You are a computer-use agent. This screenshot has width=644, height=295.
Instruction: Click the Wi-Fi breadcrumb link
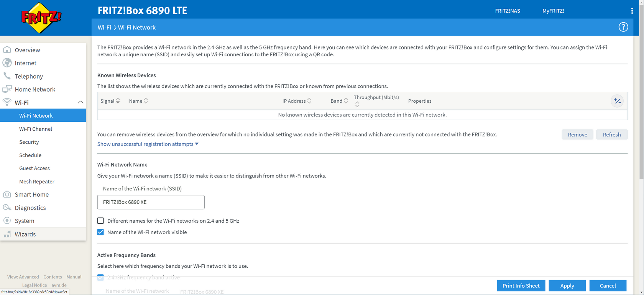coord(104,27)
